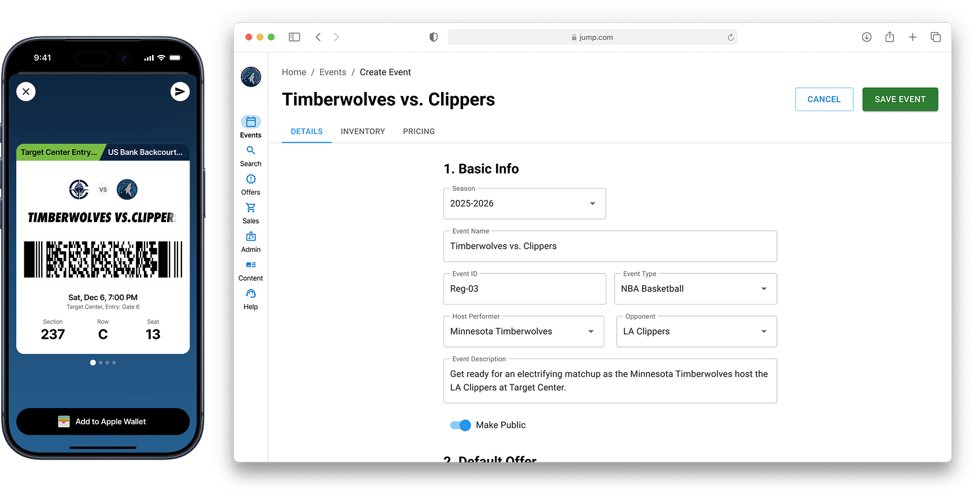Open Content in the sidebar
Screen dimensions: 980x496
coord(250,271)
